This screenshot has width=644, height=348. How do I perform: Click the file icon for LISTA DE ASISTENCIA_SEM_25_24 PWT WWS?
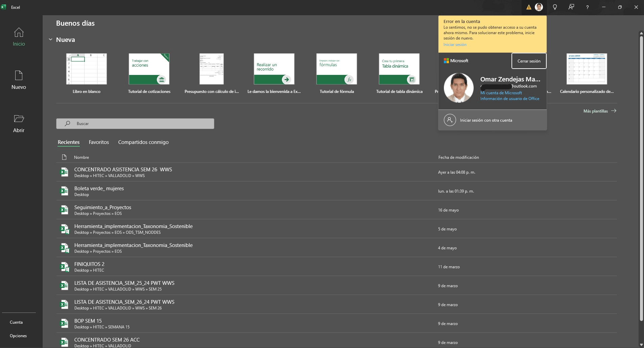tap(64, 285)
